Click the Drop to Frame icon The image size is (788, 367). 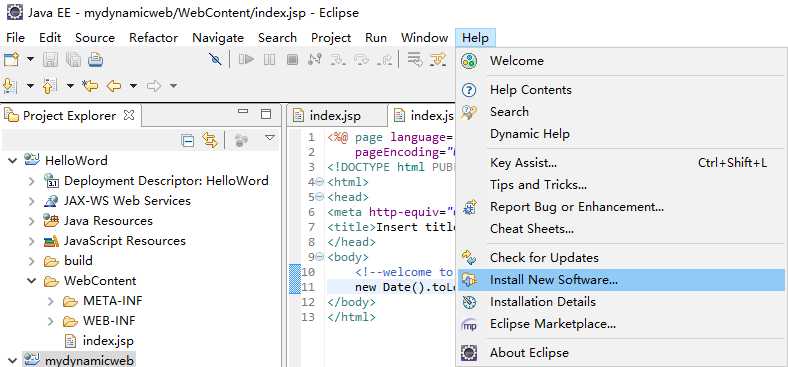point(415,60)
